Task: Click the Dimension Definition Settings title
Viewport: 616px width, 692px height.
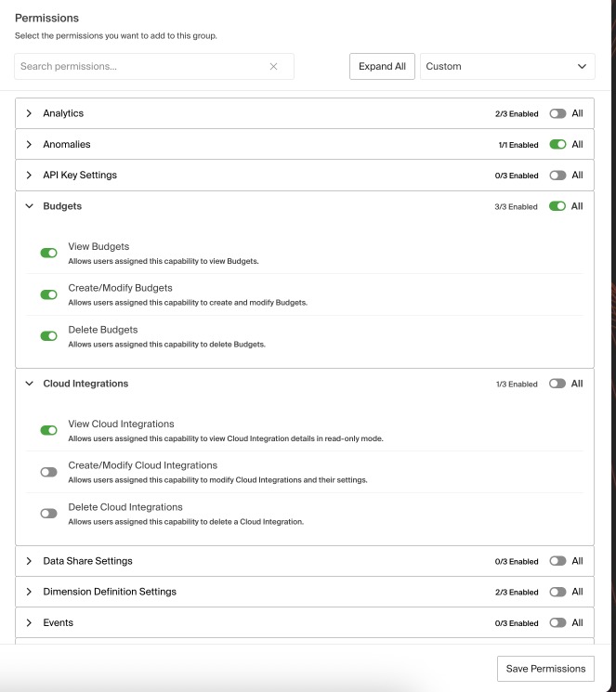Action: coord(110,592)
